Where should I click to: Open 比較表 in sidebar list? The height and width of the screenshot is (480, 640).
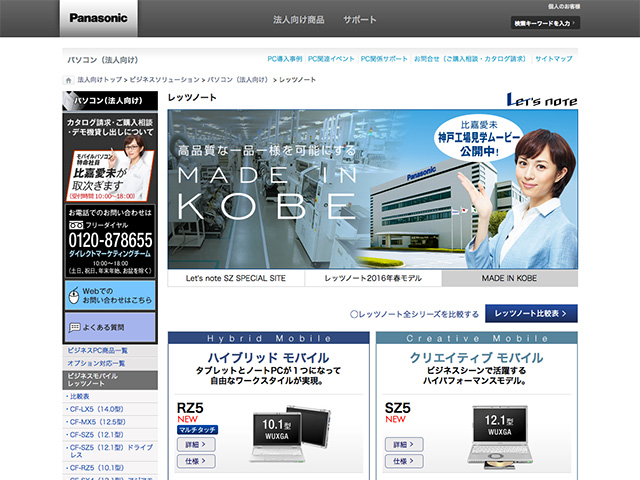click(x=80, y=396)
